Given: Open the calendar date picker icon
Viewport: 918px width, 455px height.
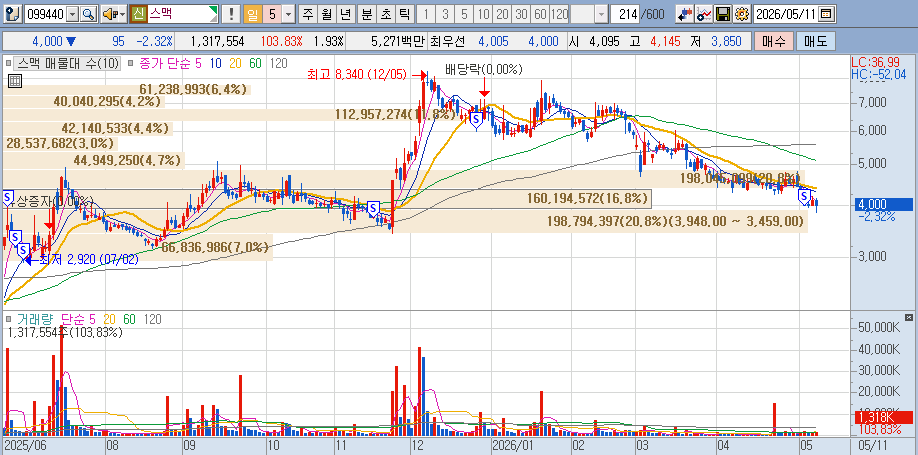Looking at the screenshot, I should 825,14.
